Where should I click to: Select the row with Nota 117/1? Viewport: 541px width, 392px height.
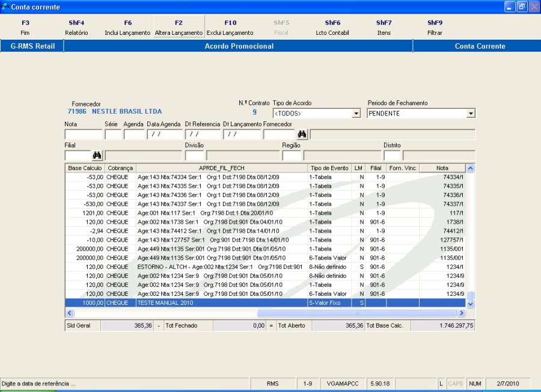point(265,213)
